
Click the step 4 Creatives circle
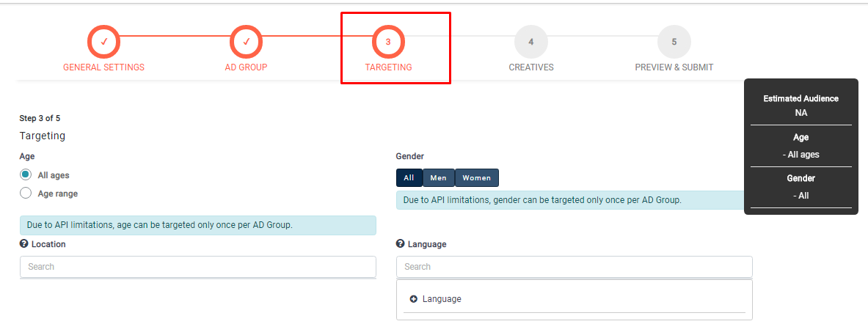pos(530,42)
